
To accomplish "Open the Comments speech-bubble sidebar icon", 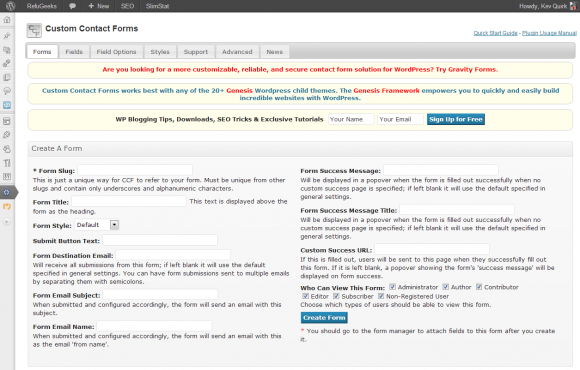I will pyautogui.click(x=7, y=91).
